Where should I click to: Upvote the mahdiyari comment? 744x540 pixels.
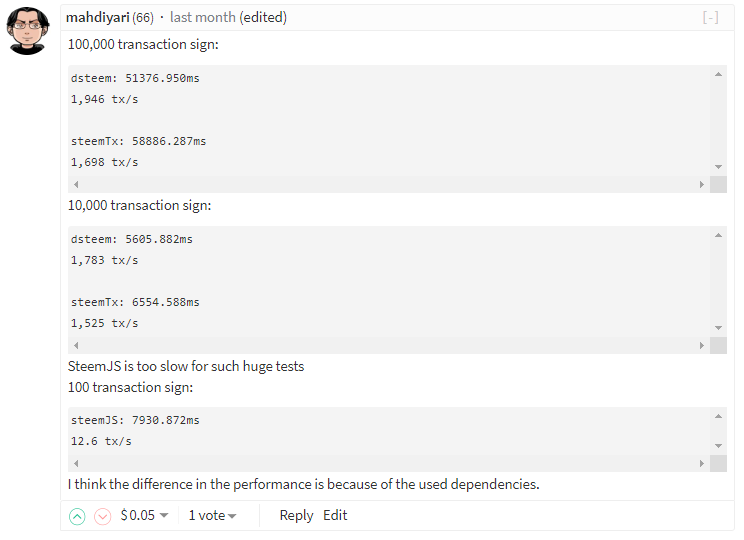pyautogui.click(x=77, y=516)
